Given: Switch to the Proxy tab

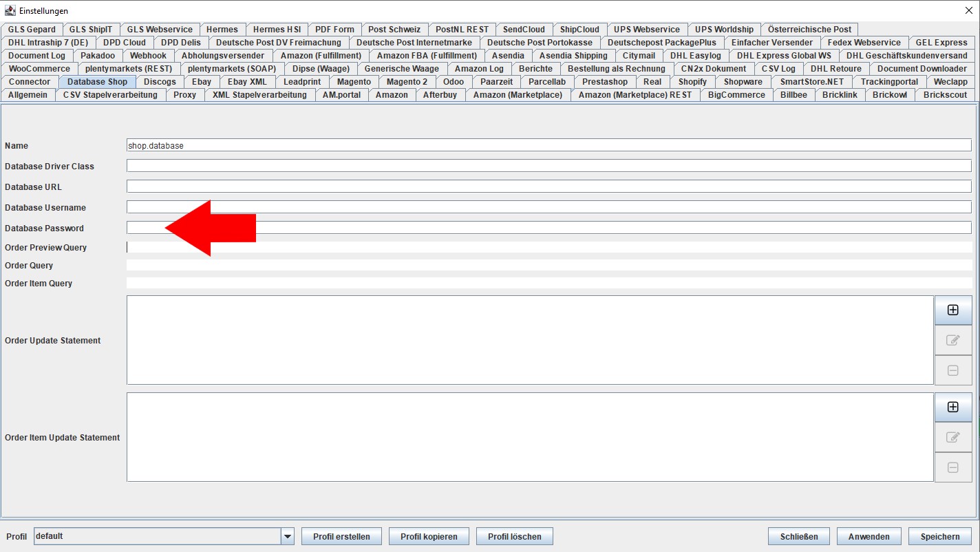Looking at the screenshot, I should [184, 95].
